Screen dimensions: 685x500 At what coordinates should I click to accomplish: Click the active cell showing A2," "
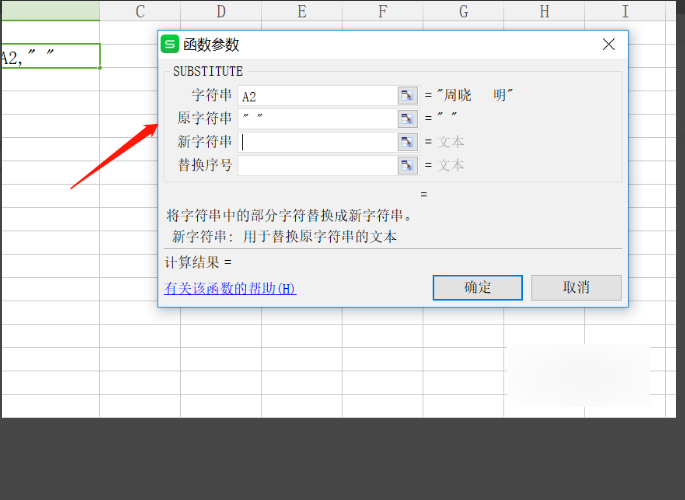(51, 56)
